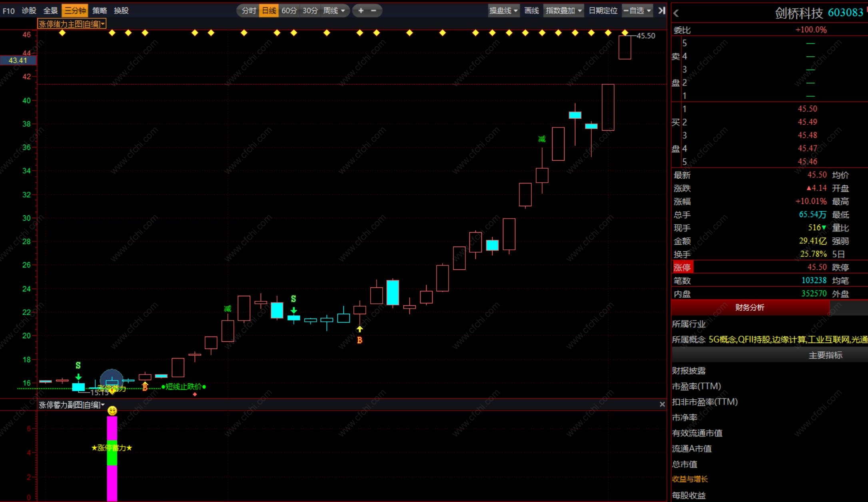Click the back chevron beside 剑桥科技

tap(676, 13)
